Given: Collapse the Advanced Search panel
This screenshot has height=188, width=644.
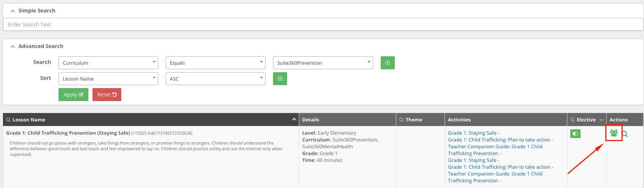Looking at the screenshot, I should coord(13,47).
